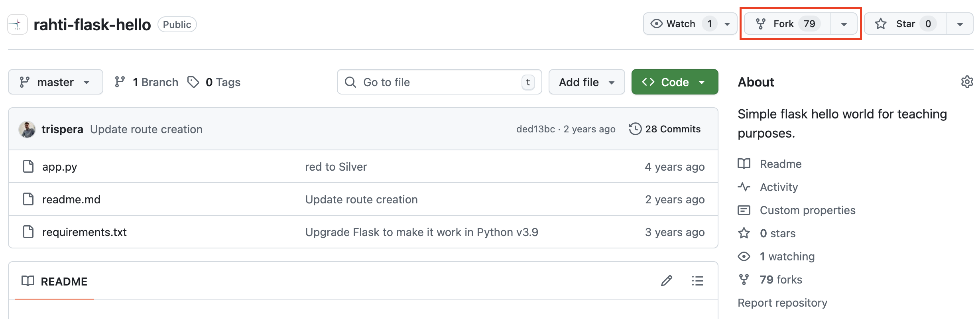Viewport: 980px width, 319px height.
Task: Click the file icon beside requirements.txt
Action: pyautogui.click(x=28, y=232)
